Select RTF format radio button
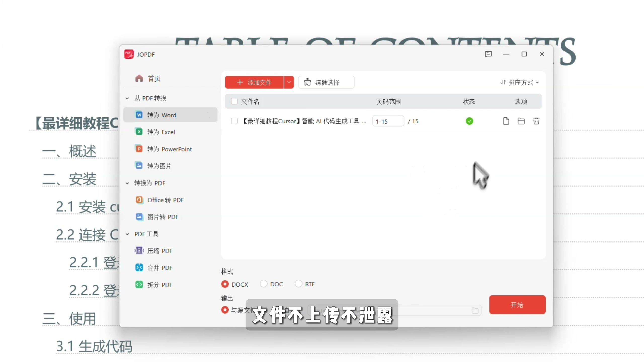Image resolution: width=644 pixels, height=362 pixels. [298, 284]
